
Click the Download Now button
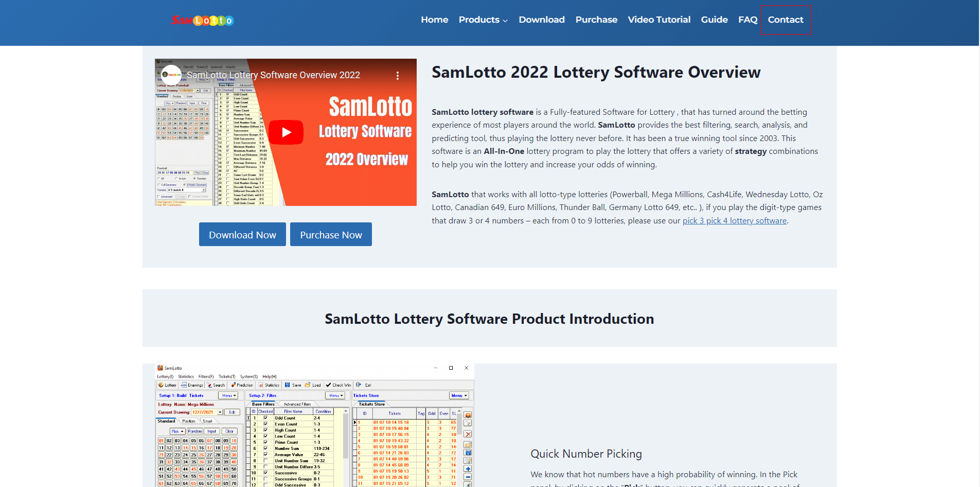[242, 234]
